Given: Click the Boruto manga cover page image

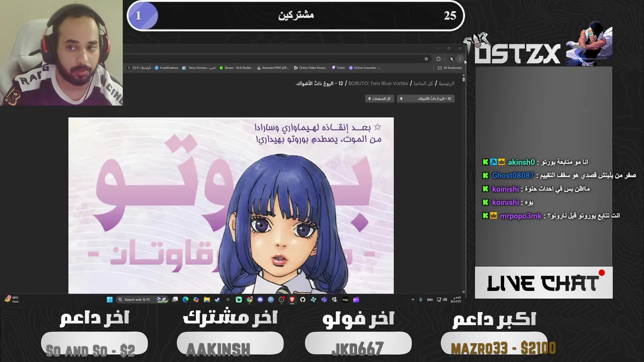Looking at the screenshot, I should tap(231, 205).
